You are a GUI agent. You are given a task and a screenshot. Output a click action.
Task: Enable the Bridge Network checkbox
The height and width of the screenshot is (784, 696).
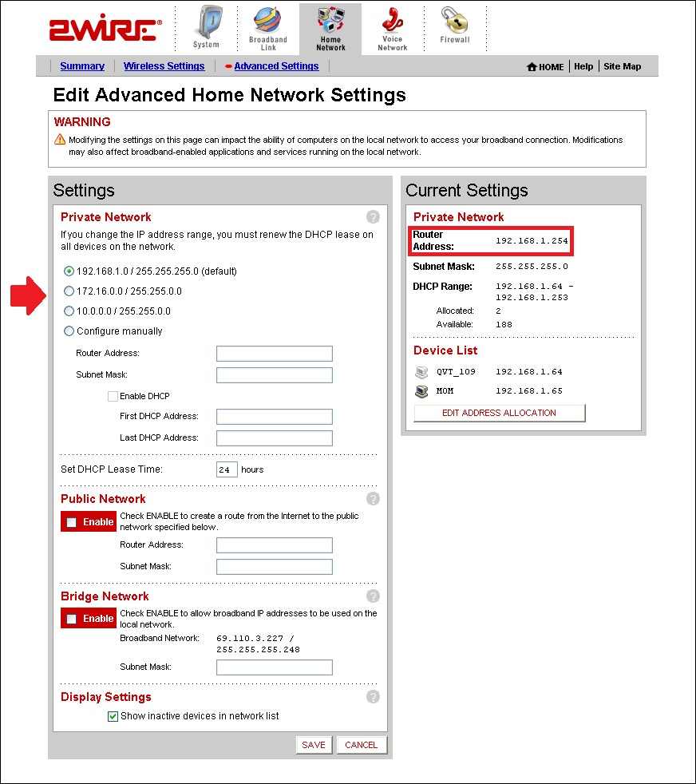click(x=72, y=619)
